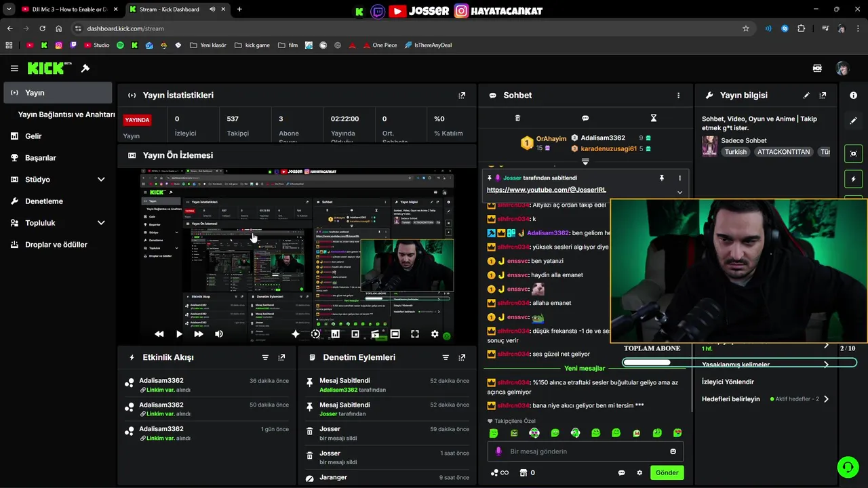Click Yeni mesajlar divider to jump to new messages
This screenshot has height=488, width=868.
(585, 369)
